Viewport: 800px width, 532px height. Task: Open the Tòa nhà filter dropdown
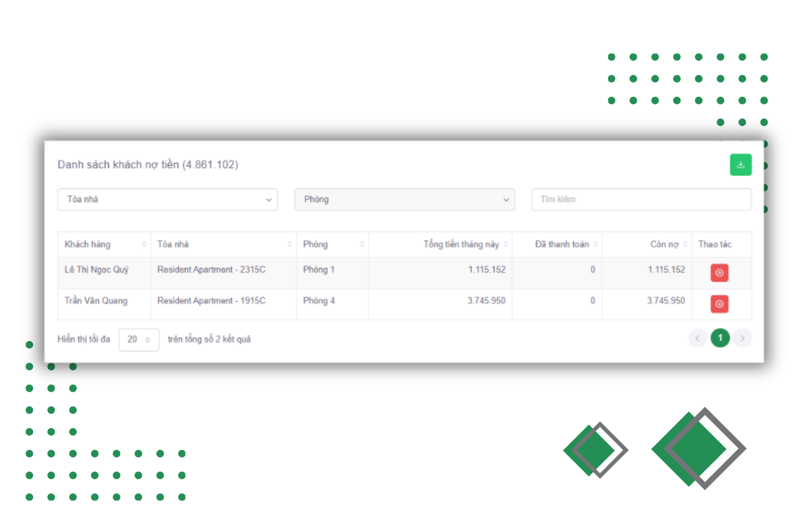167,199
